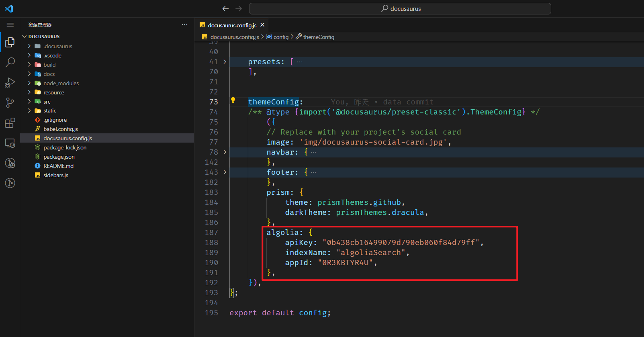Open the Explorer view in activity bar
Image resolution: width=644 pixels, height=337 pixels.
(10, 42)
